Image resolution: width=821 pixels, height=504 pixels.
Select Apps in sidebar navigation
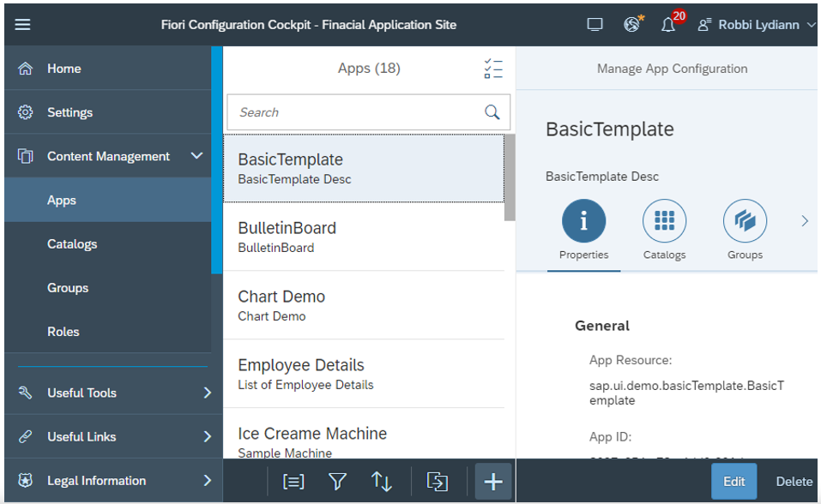[108, 200]
